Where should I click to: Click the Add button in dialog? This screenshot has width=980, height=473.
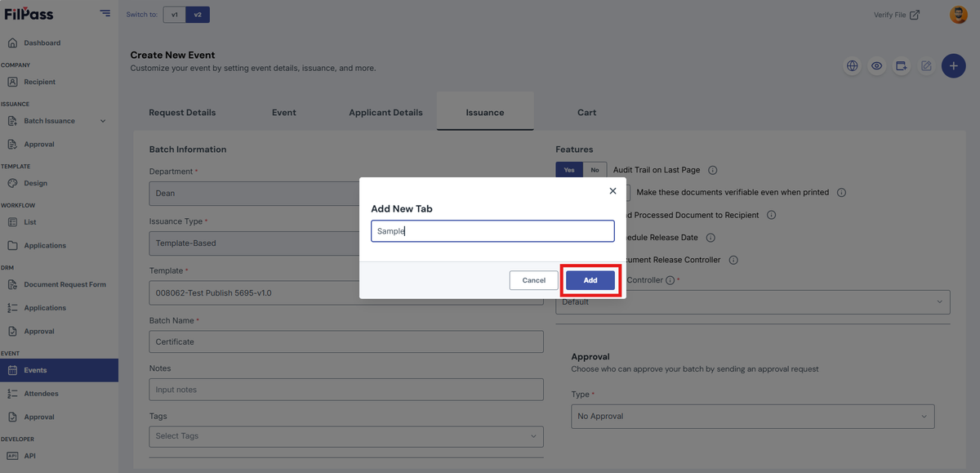pyautogui.click(x=590, y=280)
